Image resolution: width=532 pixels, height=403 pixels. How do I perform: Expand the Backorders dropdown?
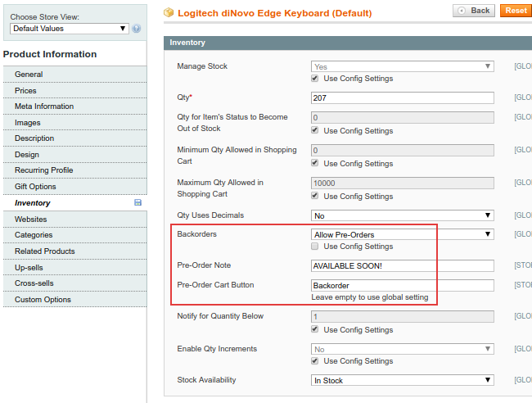(403, 234)
